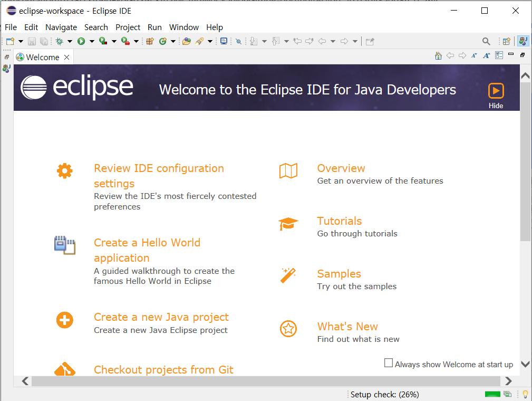Click the Pin Editor icon
Image resolution: width=532 pixels, height=401 pixels.
tap(370, 42)
